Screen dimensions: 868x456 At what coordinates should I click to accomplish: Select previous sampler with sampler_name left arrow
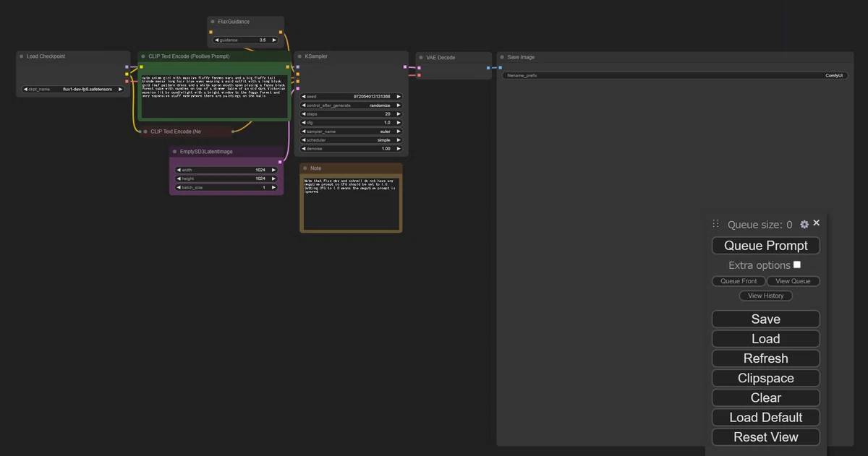[304, 132]
